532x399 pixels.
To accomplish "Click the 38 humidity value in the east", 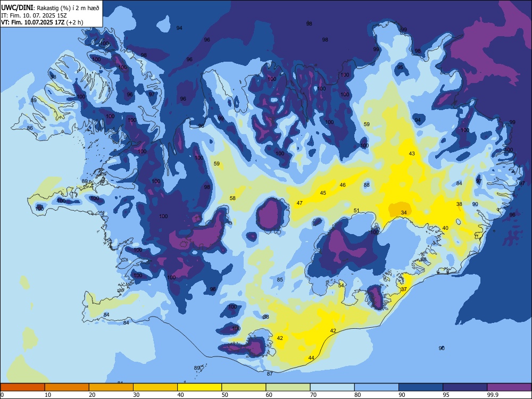I will pyautogui.click(x=459, y=204).
